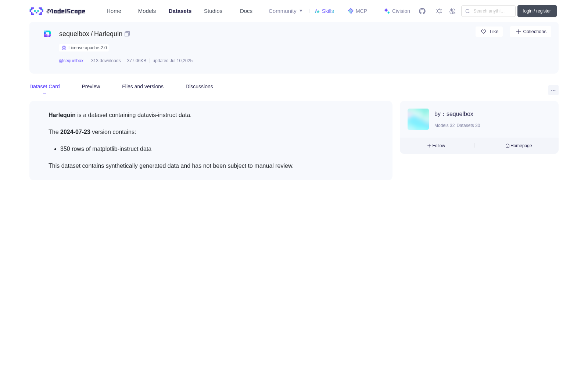
Task: Click the sequelbox name in the title
Action: [x=74, y=34]
